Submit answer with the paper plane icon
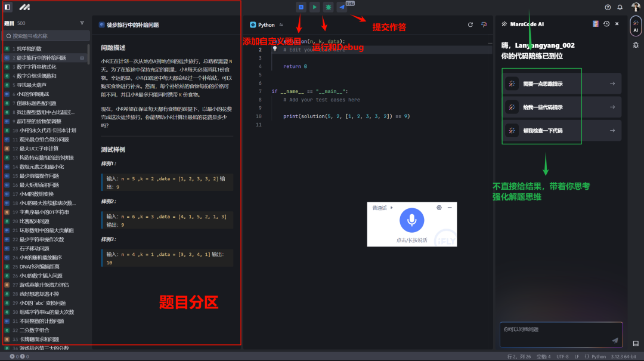Image resolution: width=644 pixels, height=361 pixels. (x=342, y=7)
